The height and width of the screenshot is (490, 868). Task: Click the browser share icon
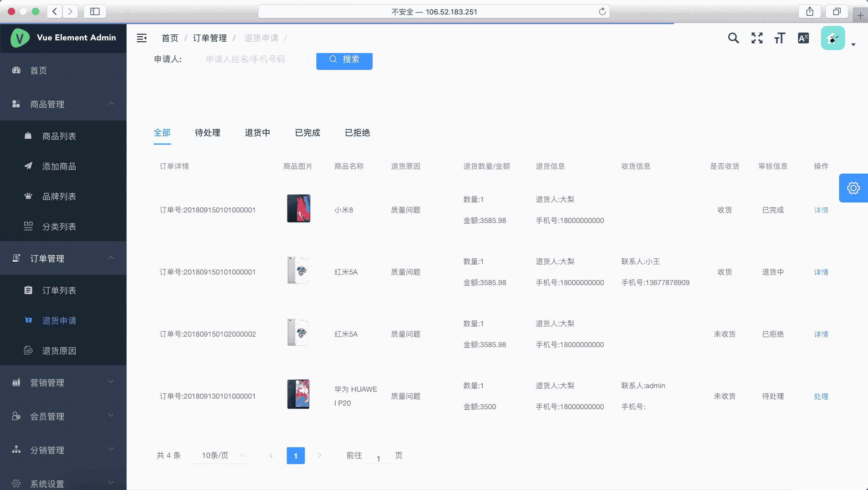click(x=810, y=12)
